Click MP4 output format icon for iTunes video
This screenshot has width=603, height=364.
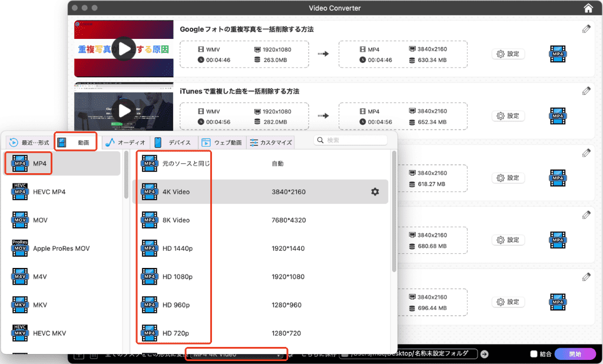coord(558,116)
